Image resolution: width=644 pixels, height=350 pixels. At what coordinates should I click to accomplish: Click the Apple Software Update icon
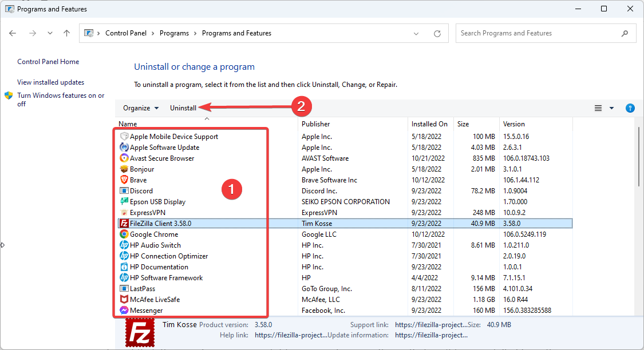click(x=124, y=148)
